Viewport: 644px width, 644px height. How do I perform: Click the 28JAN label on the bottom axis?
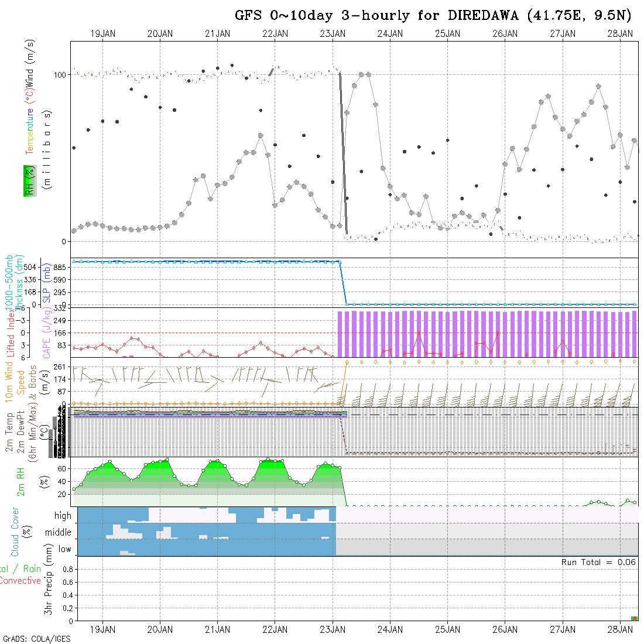[x=619, y=629]
